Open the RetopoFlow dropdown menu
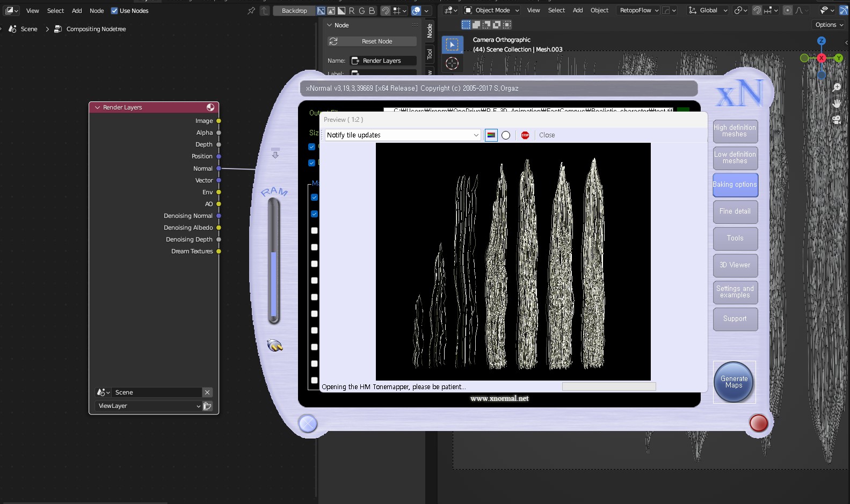 pyautogui.click(x=638, y=10)
